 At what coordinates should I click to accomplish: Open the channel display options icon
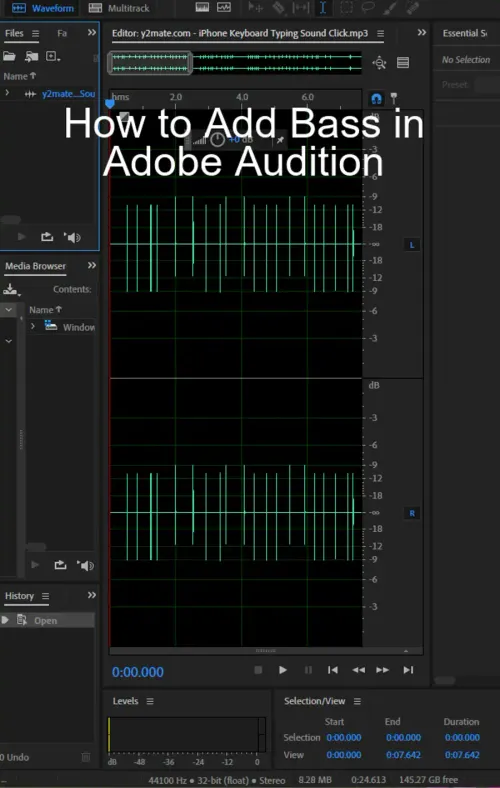click(x=403, y=62)
